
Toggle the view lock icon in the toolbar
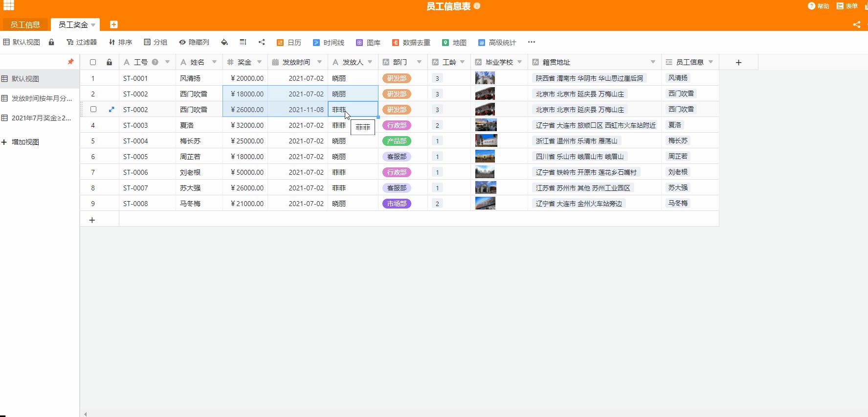pyautogui.click(x=51, y=42)
